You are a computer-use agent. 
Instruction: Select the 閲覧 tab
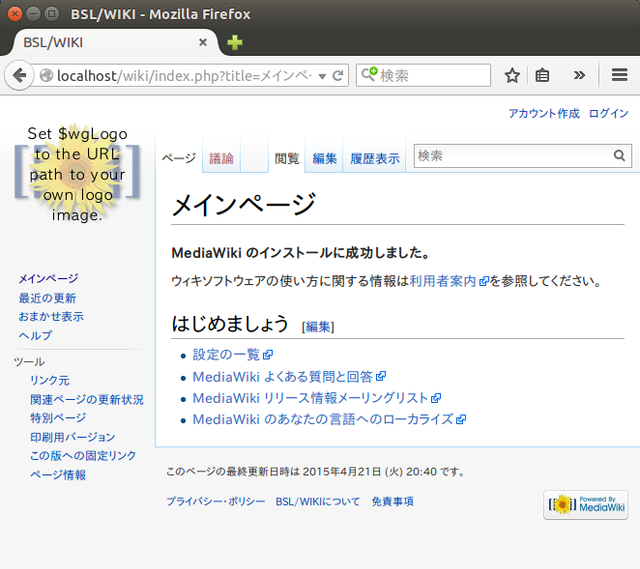[287, 158]
